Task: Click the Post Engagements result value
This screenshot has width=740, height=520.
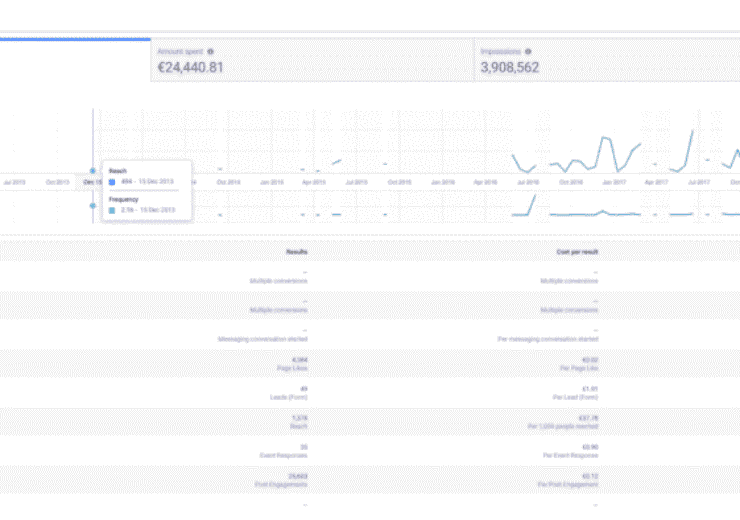Action: click(298, 476)
